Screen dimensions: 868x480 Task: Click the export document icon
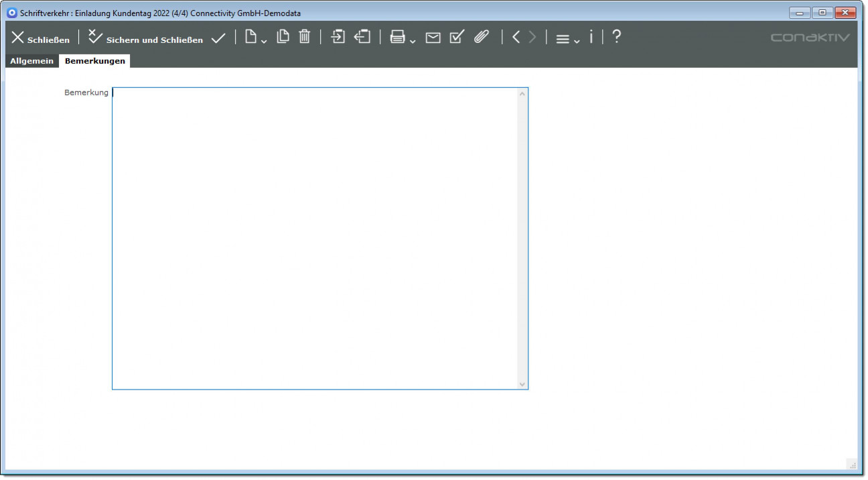(x=362, y=37)
